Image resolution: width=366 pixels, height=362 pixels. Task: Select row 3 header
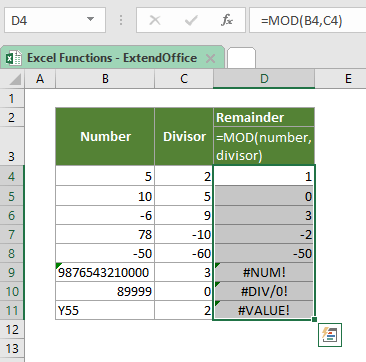pyautogui.click(x=12, y=146)
